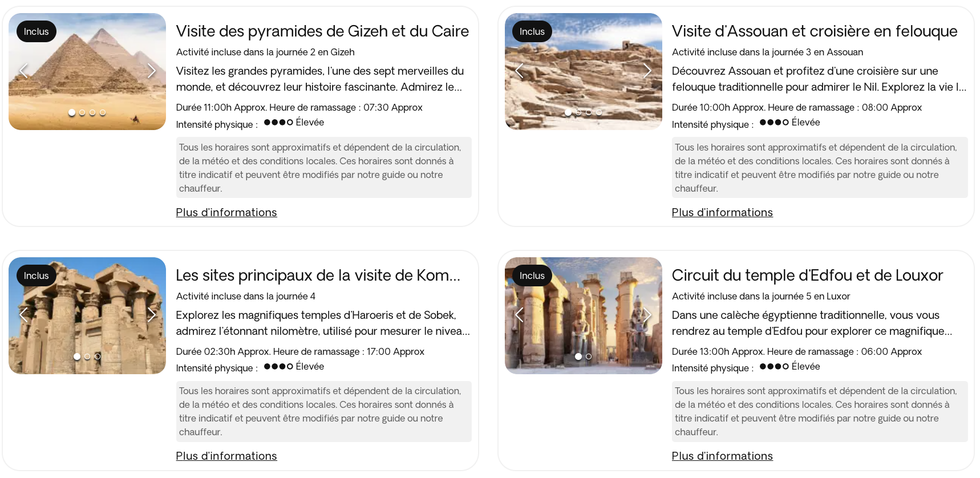Show previous photo of Gizeh pyramids carousel

[x=24, y=71]
